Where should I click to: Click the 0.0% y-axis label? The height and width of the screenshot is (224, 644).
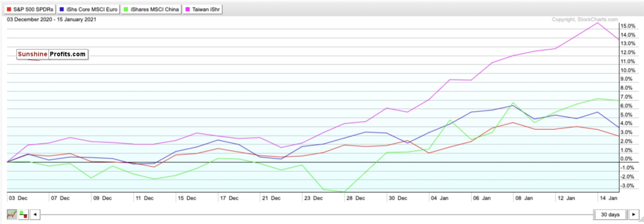pos(626,159)
